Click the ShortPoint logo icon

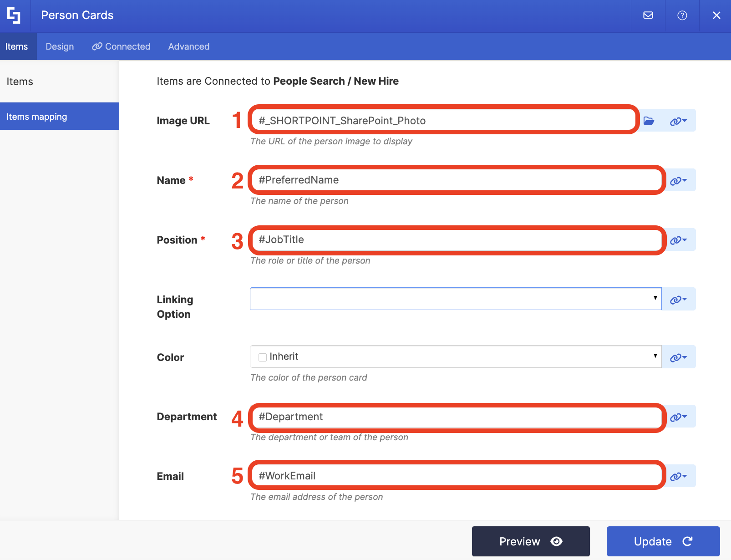14,15
